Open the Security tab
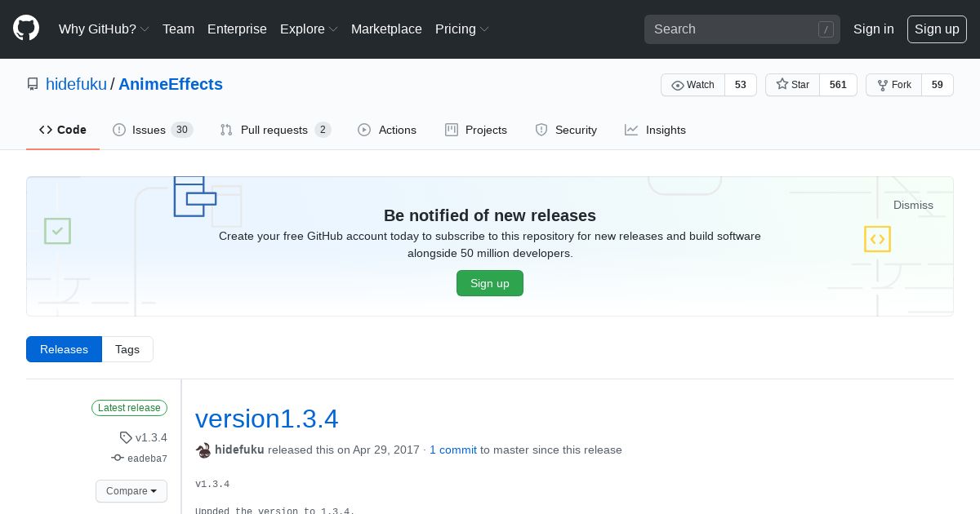 point(566,130)
